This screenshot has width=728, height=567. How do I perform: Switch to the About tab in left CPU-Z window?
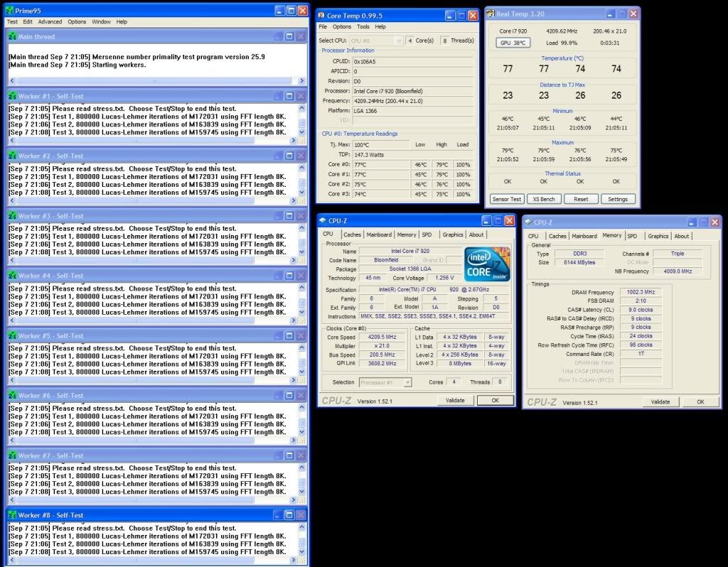476,234
